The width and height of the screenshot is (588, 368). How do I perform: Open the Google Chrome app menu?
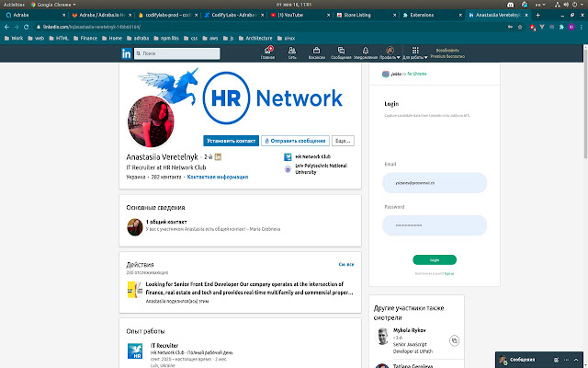tap(53, 5)
